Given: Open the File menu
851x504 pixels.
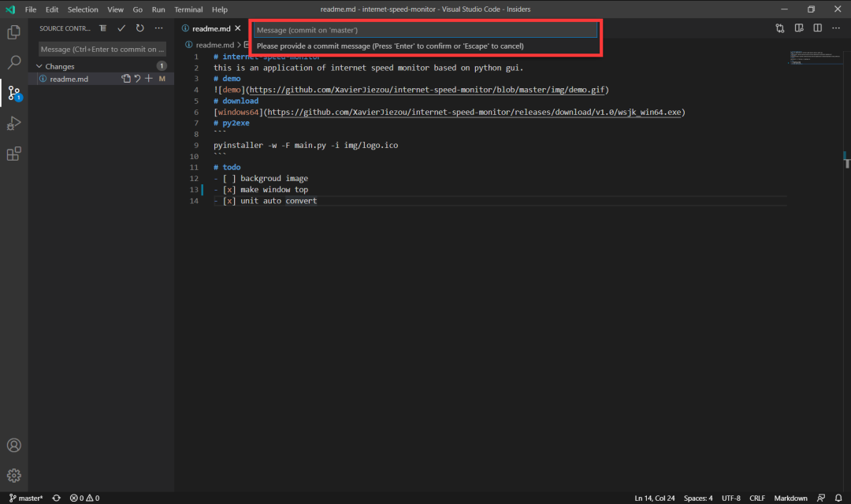Looking at the screenshot, I should (31, 9).
